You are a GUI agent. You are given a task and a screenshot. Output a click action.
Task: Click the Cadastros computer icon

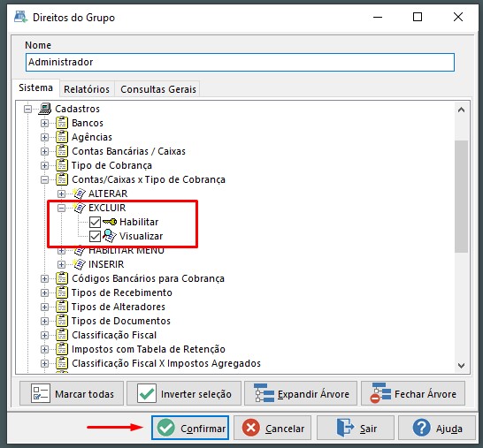(x=45, y=109)
